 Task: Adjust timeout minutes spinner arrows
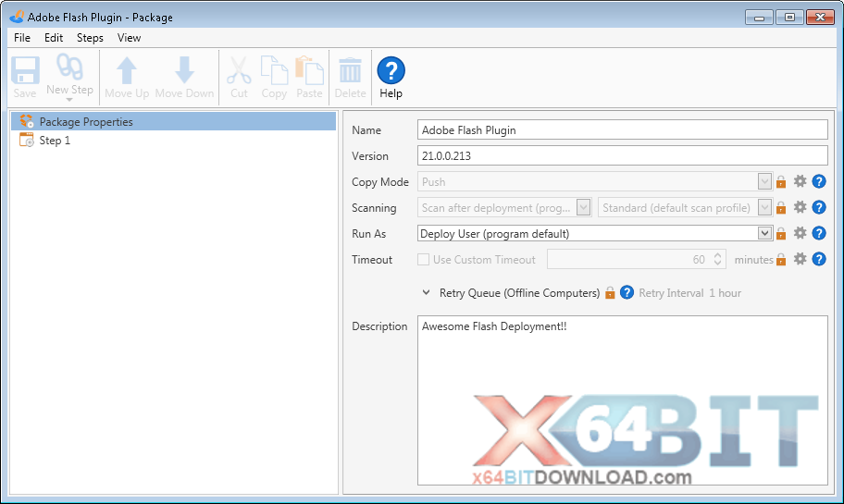(717, 259)
